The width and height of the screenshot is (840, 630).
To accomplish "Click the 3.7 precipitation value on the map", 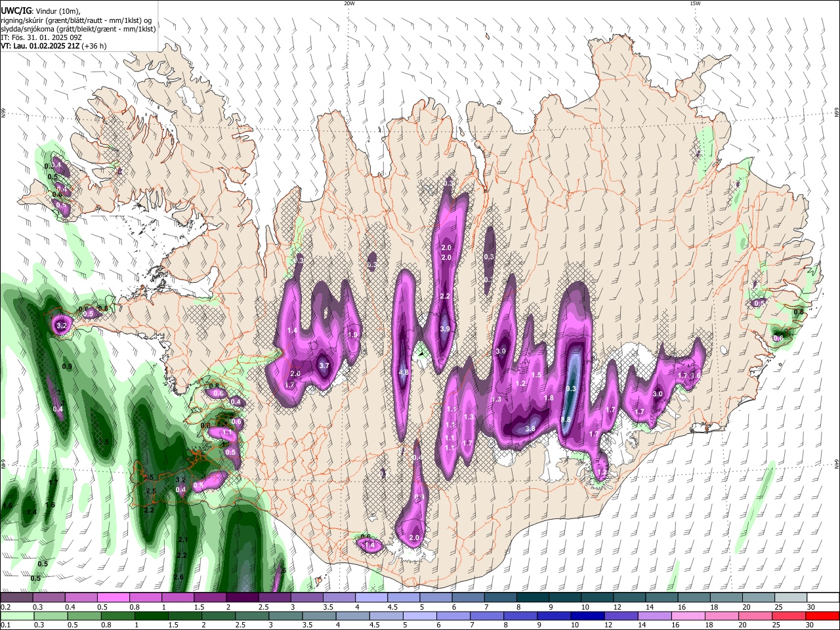I will 324,366.
